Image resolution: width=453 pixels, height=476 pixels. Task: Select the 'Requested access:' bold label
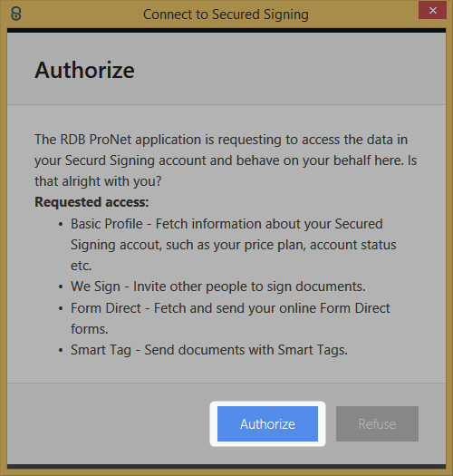[x=92, y=202]
